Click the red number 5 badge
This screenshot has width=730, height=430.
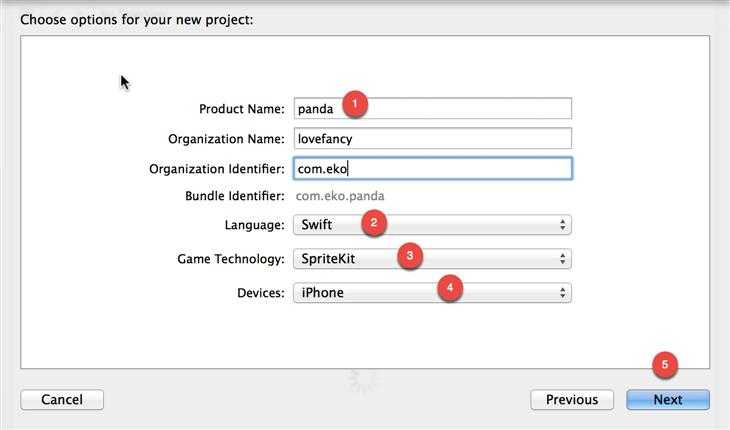[x=666, y=365]
